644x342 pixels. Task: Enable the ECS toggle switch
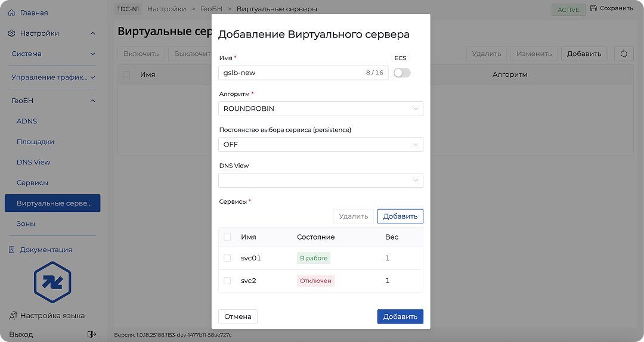402,73
